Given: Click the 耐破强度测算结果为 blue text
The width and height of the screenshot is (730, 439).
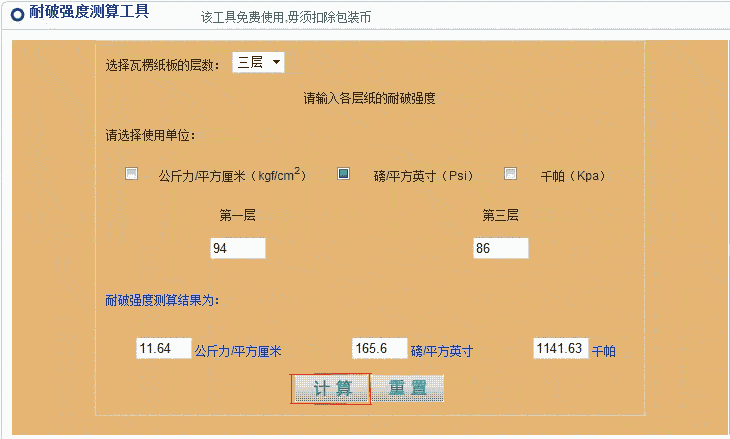Looking at the screenshot, I should [162, 300].
